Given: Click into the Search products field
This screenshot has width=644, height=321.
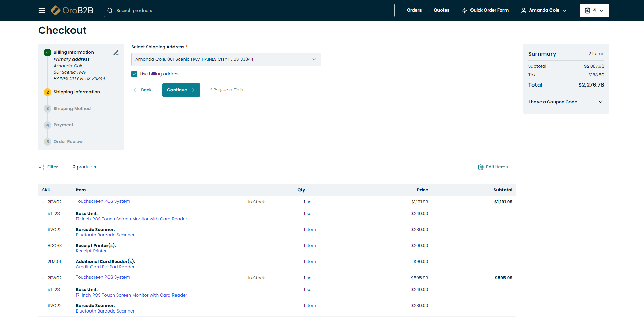Looking at the screenshot, I should 252,11.
